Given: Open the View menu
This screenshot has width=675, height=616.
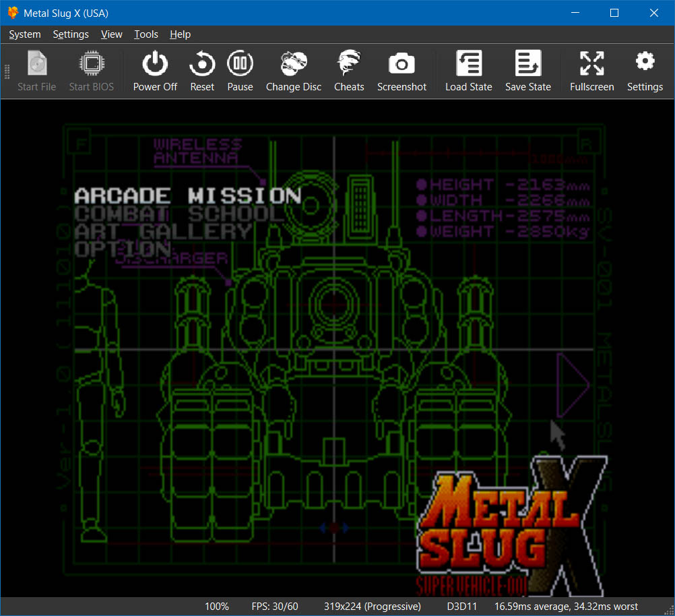Looking at the screenshot, I should point(112,34).
